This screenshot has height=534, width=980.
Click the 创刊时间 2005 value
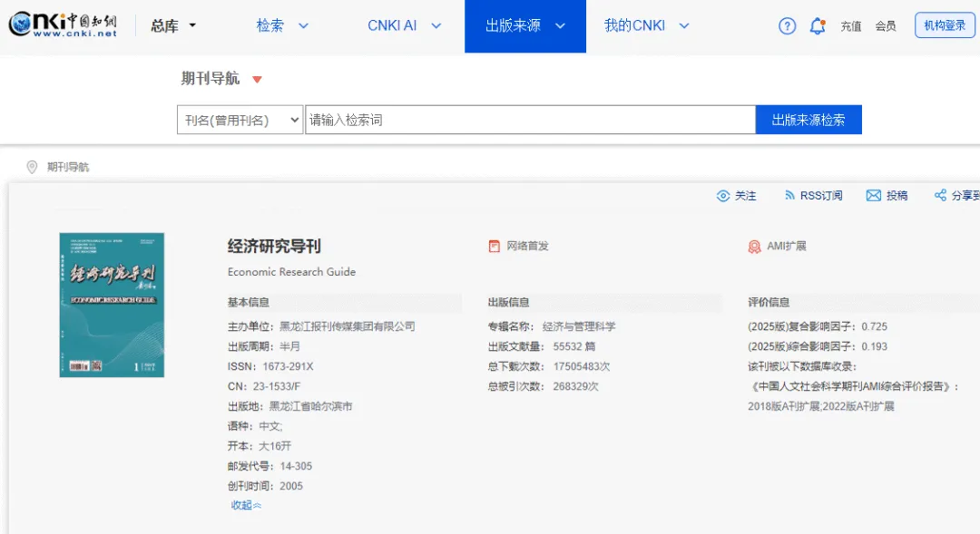[x=290, y=486]
